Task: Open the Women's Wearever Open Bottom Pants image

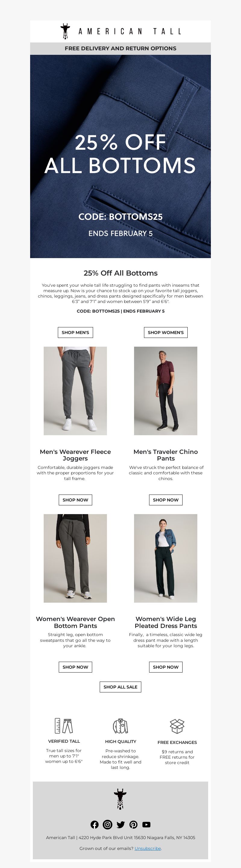Action: coord(75,558)
